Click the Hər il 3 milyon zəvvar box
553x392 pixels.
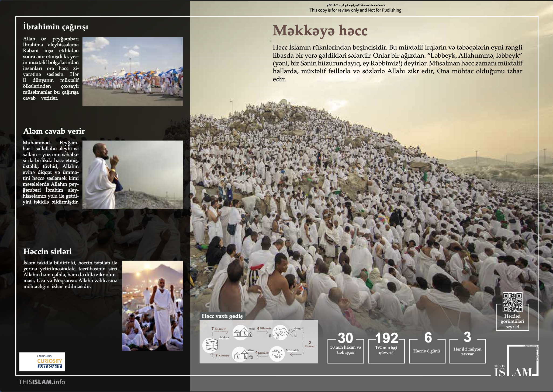point(467,351)
